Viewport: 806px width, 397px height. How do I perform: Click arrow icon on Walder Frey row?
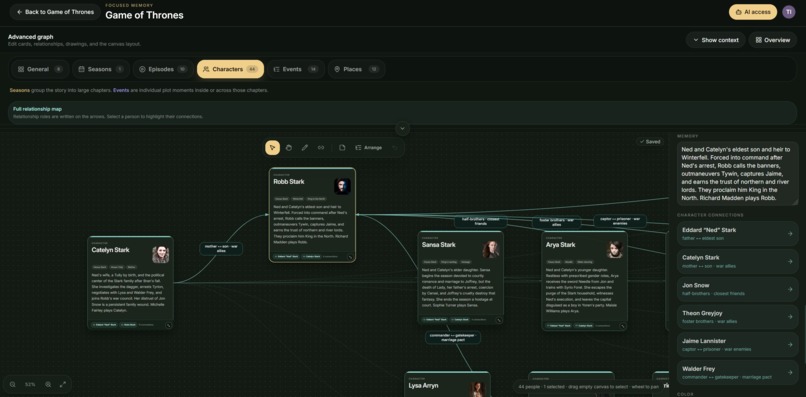pyautogui.click(x=790, y=373)
